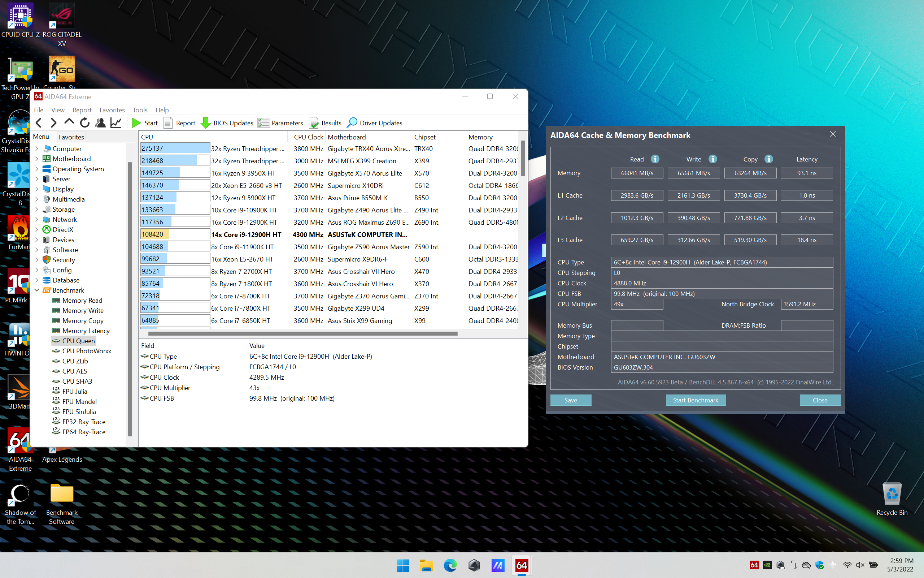
Task: Click the Refresh icon in AIDA64 toolbar
Action: tap(85, 123)
